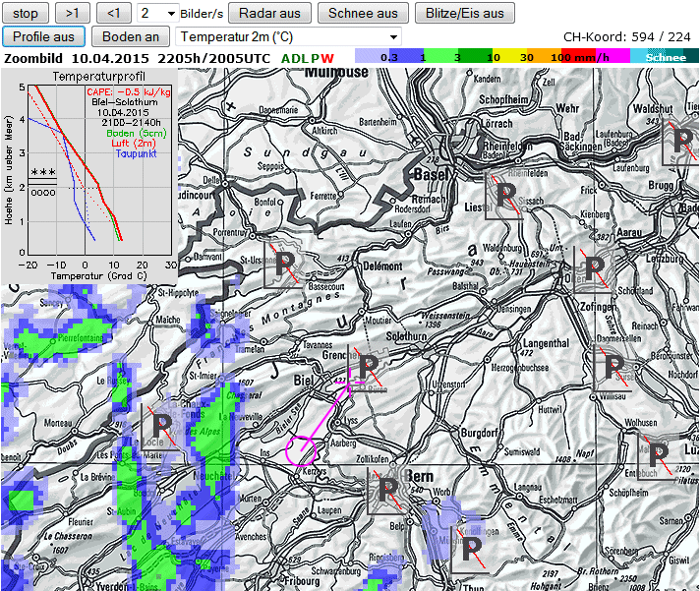The width and height of the screenshot is (700, 591).
Task: Open the Bilder/s frame rate dropdown
Action: tap(157, 13)
